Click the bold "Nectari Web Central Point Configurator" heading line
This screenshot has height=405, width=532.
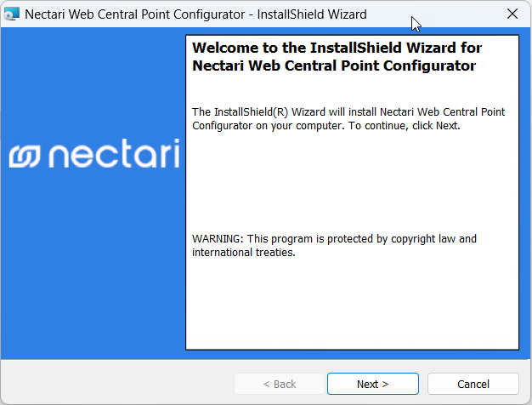[333, 66]
